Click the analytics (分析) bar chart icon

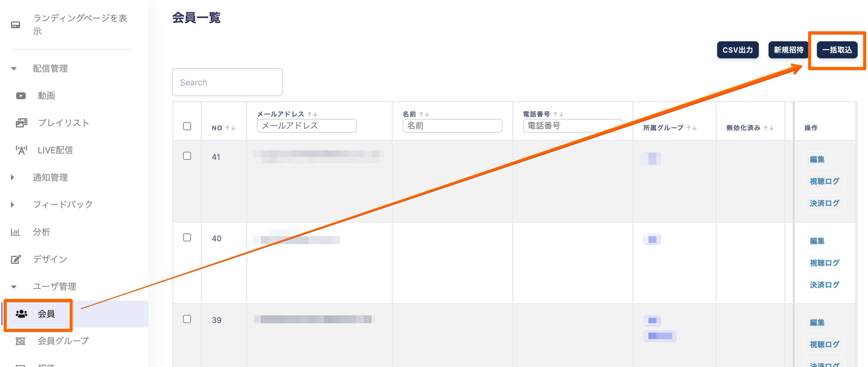coord(16,232)
